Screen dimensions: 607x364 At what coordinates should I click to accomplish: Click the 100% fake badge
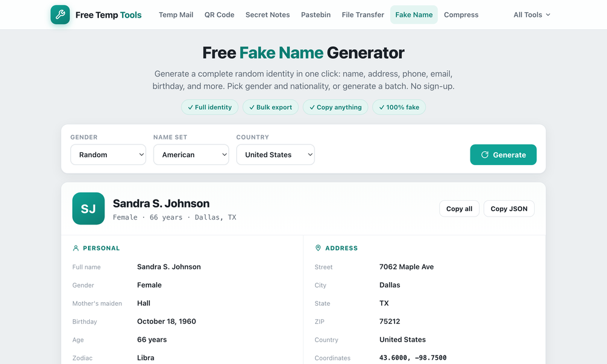399,107
